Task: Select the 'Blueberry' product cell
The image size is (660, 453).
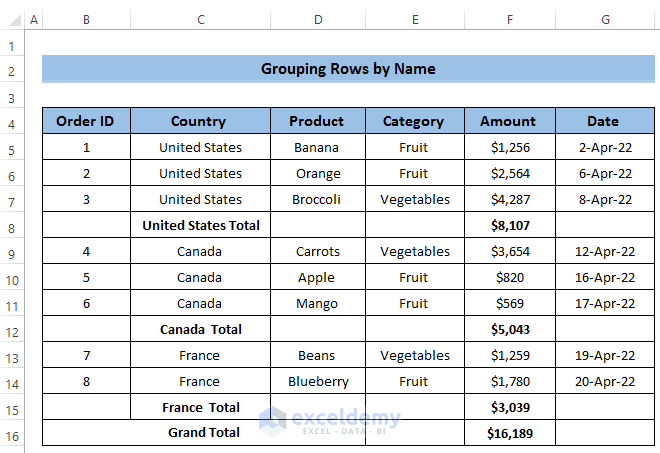Action: [x=317, y=381]
